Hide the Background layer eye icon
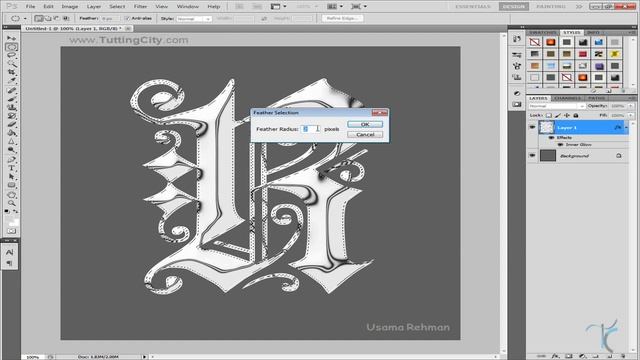The image size is (640, 360). point(532,156)
